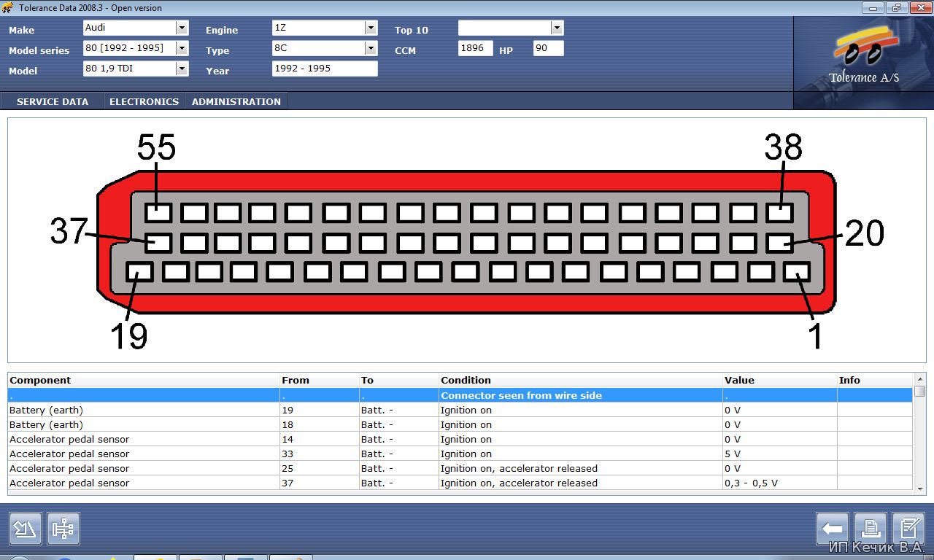Select the Battery (earth) row for pin 18
This screenshot has height=560, width=934.
pos(460,424)
